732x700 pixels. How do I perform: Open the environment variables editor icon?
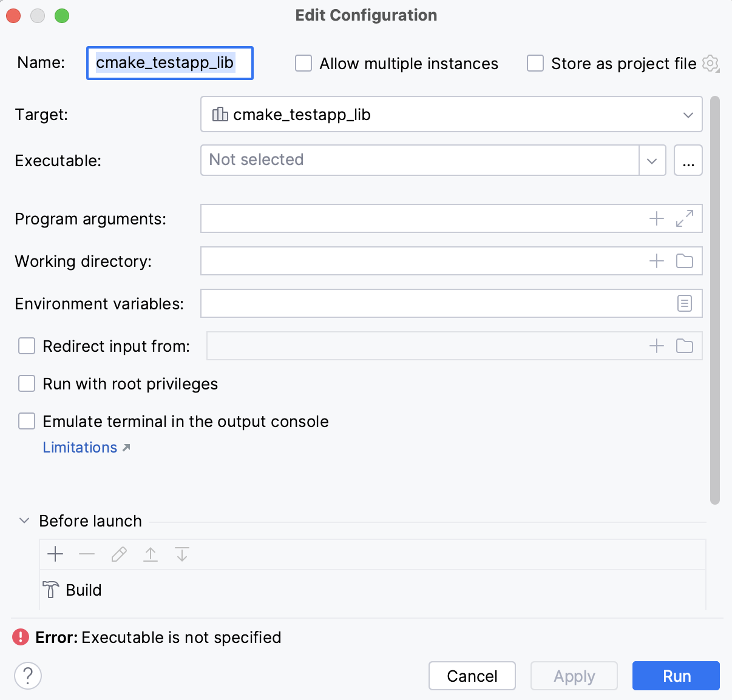685,303
